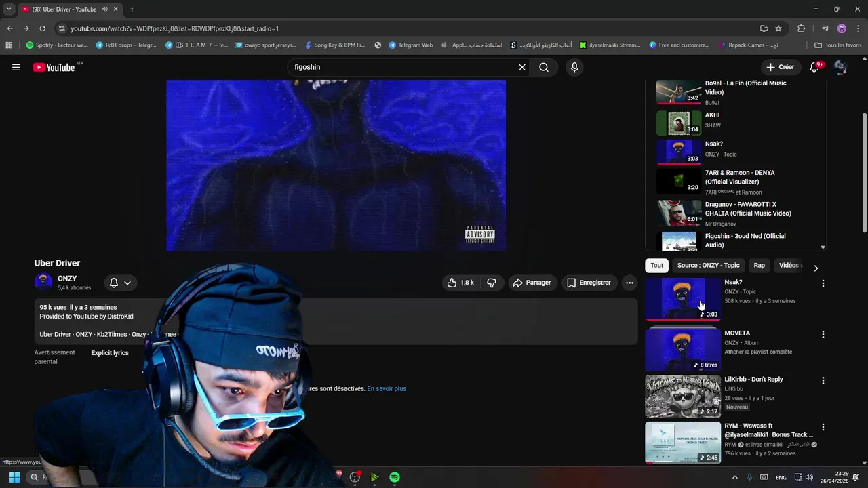Viewport: 868px width, 488px height.
Task: Open Afficher la playlist complète link
Action: tap(758, 352)
